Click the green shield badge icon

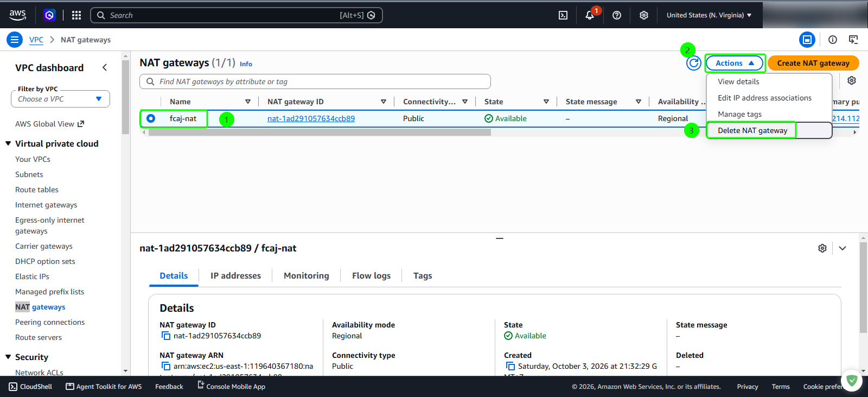[x=852, y=381]
